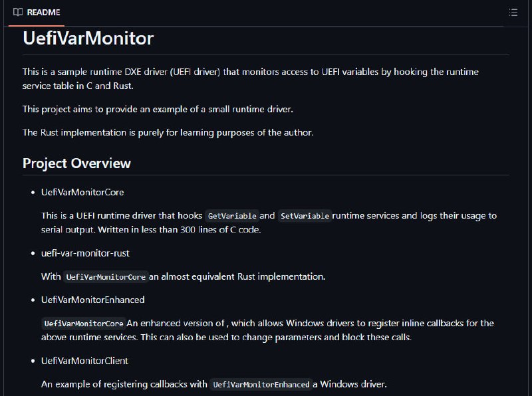This screenshot has width=532, height=396.
Task: Click the Rust implementation learning purposes sentence
Action: coord(168,132)
